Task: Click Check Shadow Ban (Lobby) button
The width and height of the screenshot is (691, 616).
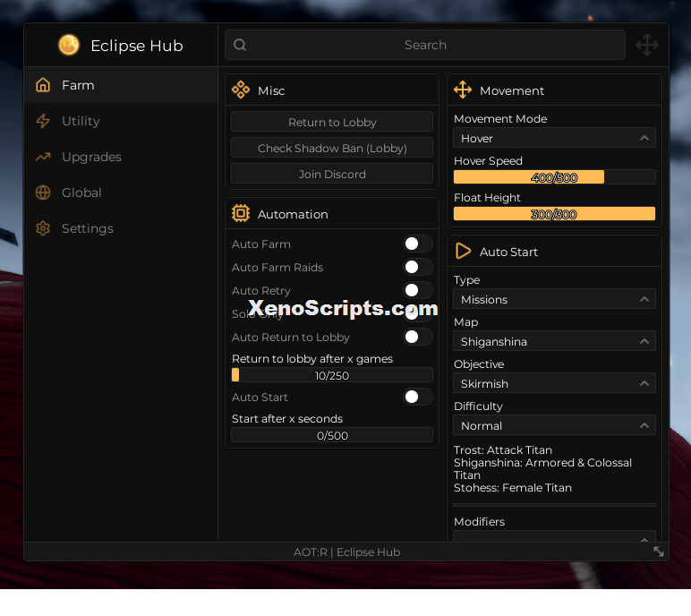Action: (332, 148)
